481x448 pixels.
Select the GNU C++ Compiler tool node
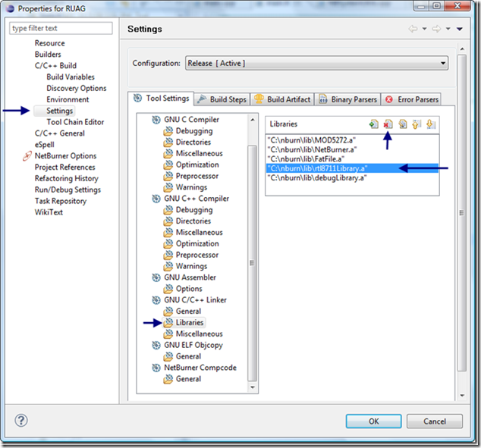196,199
